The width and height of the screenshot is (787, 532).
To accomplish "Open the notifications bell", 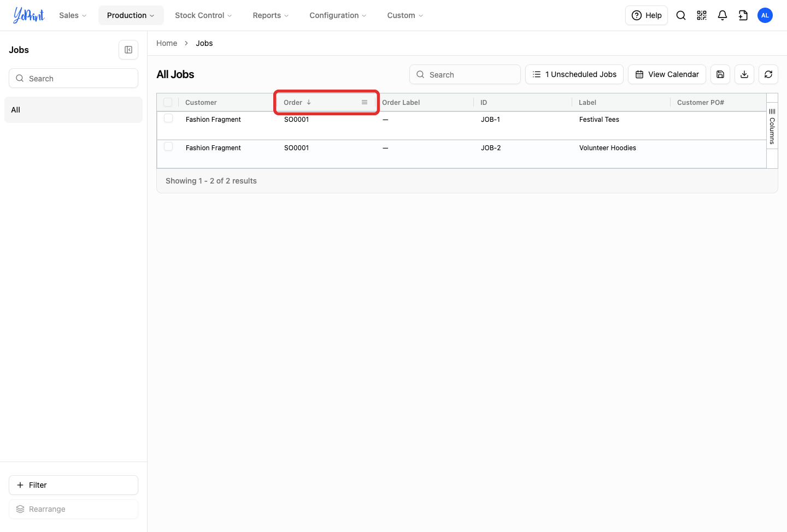I will pyautogui.click(x=723, y=15).
